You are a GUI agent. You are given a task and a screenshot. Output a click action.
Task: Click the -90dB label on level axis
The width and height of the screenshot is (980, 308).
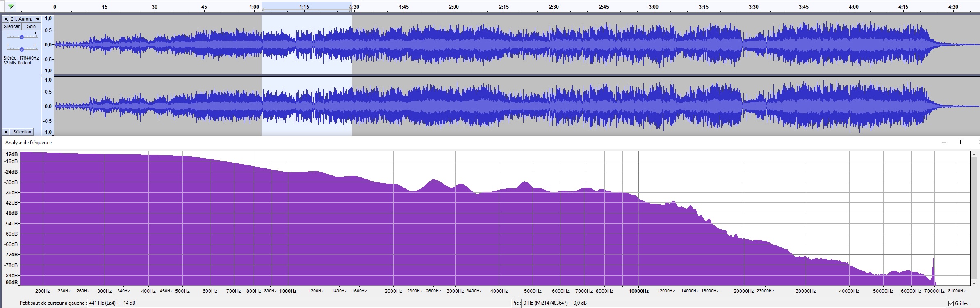click(x=11, y=283)
